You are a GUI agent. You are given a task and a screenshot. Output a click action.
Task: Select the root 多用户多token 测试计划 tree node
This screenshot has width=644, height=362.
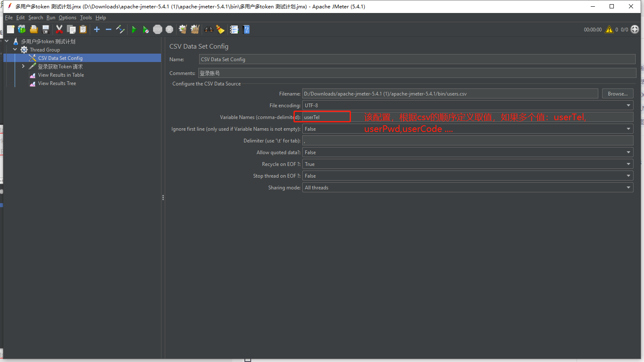pyautogui.click(x=48, y=41)
